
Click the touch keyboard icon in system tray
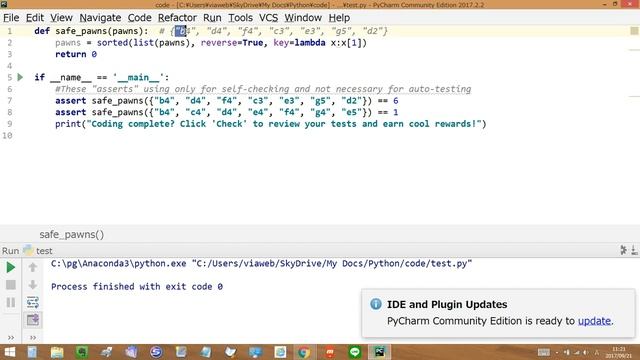(543, 352)
